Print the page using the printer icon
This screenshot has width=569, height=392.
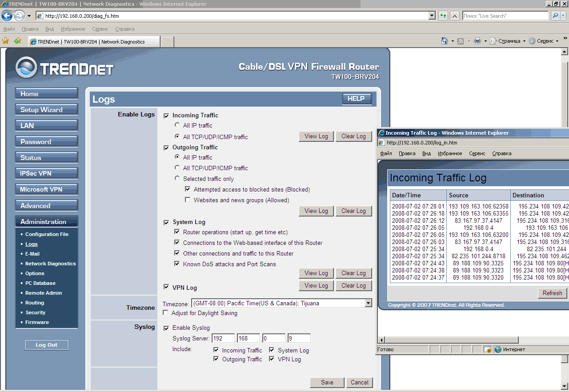pos(477,41)
